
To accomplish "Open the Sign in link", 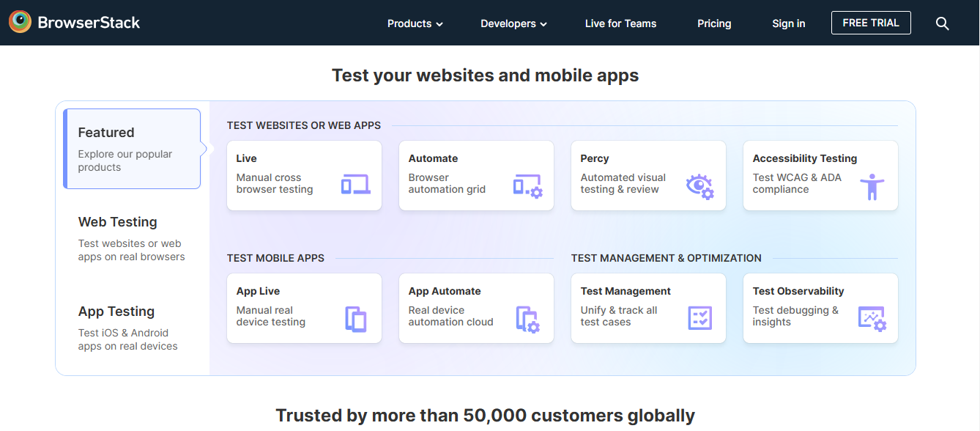I will pyautogui.click(x=788, y=23).
